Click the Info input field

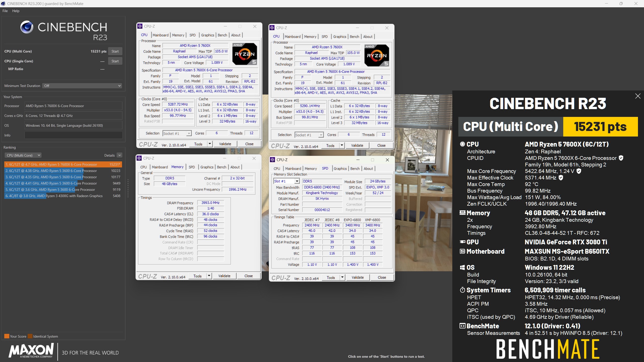(x=73, y=135)
